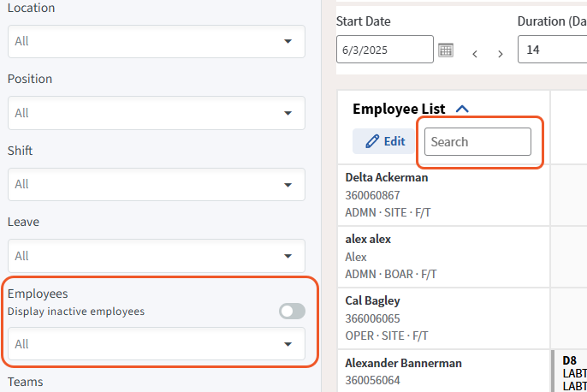
Task: Collapse the Employee List chevron
Action: 463,110
